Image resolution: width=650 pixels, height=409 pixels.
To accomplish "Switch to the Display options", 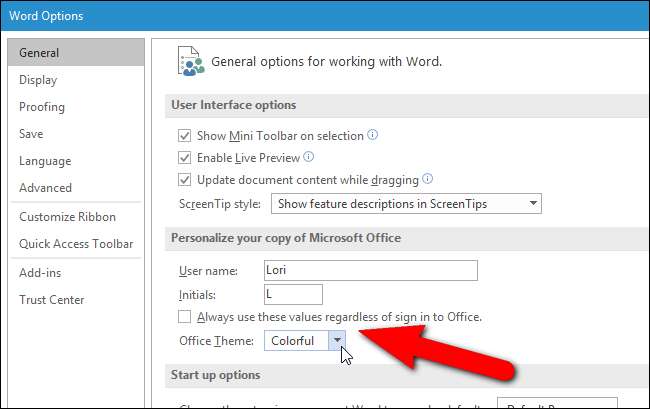I will (x=38, y=80).
